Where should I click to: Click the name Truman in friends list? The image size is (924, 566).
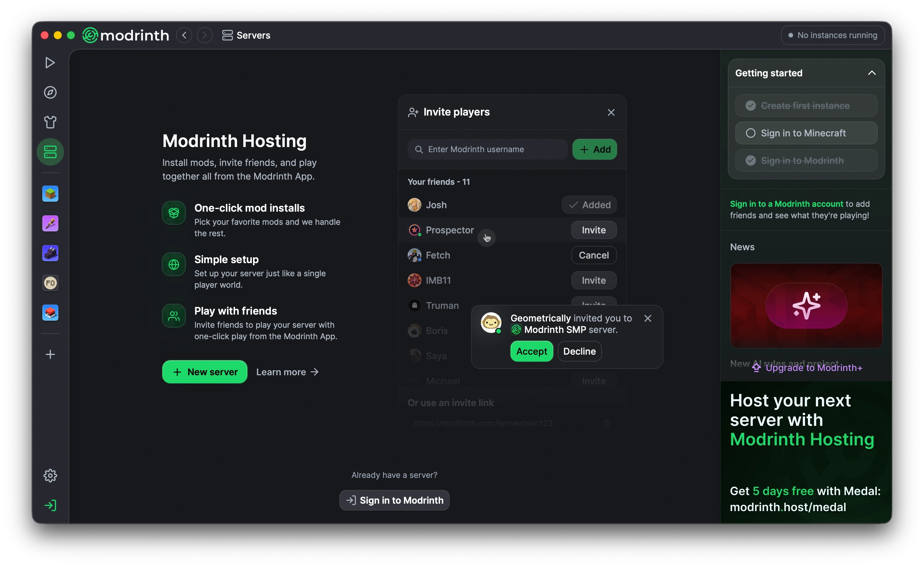point(442,305)
